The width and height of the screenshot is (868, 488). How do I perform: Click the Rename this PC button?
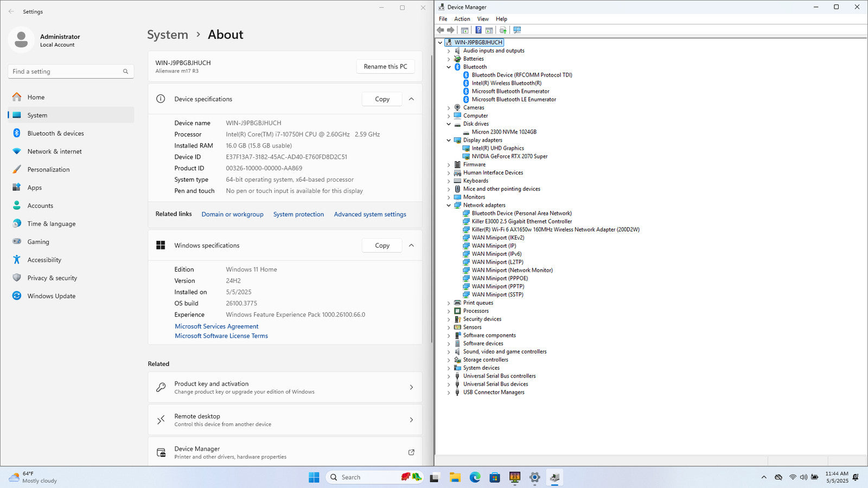pyautogui.click(x=385, y=67)
